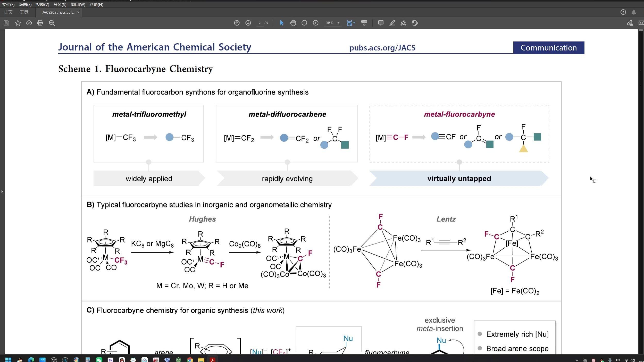Select the Hand pan tool
The image size is (644, 362).
[293, 23]
